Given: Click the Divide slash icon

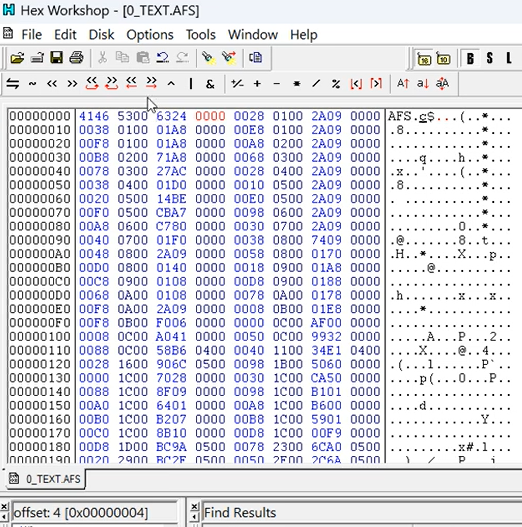Looking at the screenshot, I should [316, 84].
